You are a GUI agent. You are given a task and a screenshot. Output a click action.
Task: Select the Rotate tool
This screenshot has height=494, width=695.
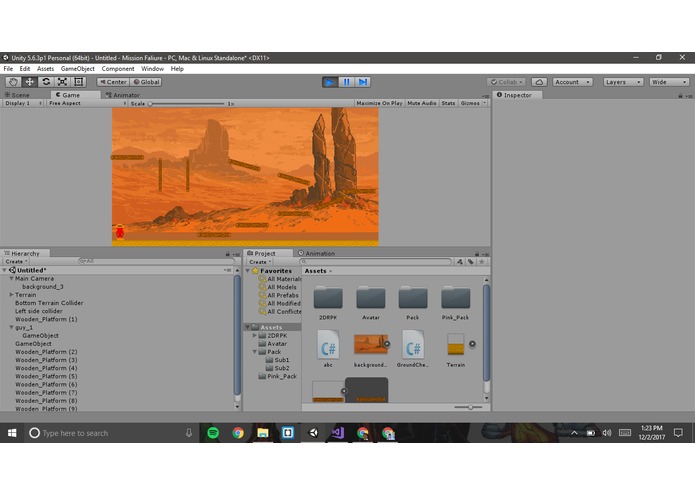(x=46, y=82)
